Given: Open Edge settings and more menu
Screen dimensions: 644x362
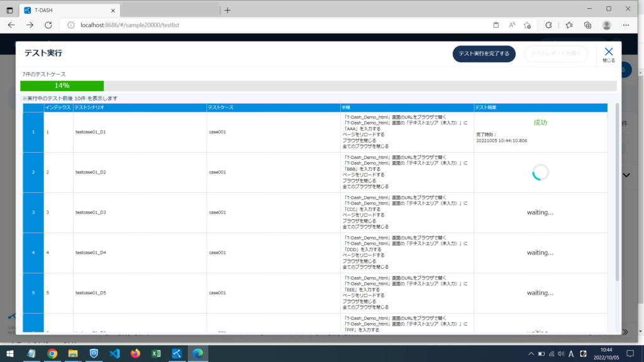Looking at the screenshot, I should [626, 25].
